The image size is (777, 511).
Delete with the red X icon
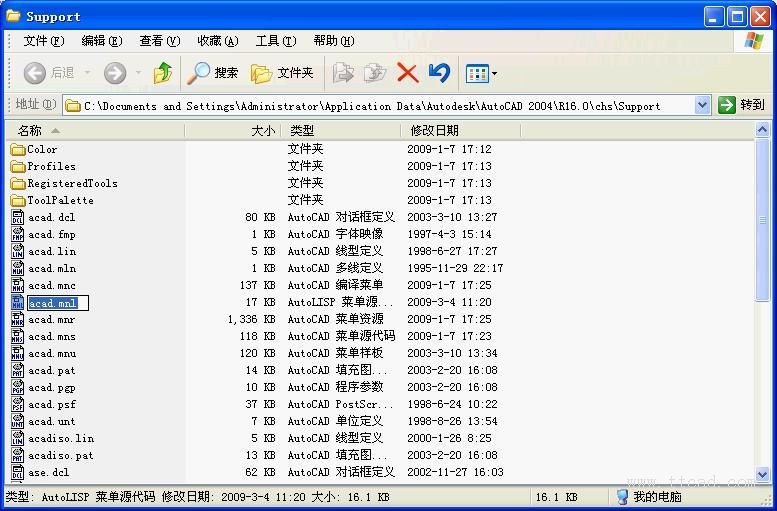click(x=407, y=73)
